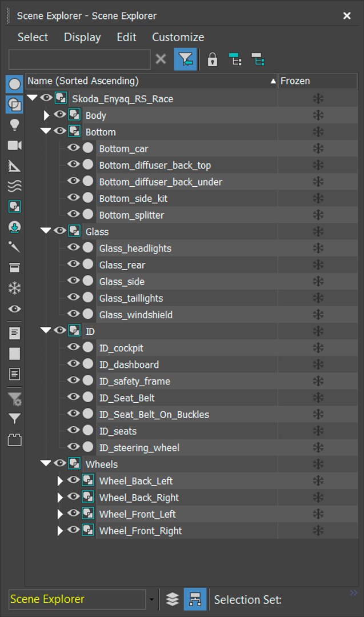Select ID_Seat_Belt_On_Buckles object row
The image size is (364, 617).
[154, 414]
